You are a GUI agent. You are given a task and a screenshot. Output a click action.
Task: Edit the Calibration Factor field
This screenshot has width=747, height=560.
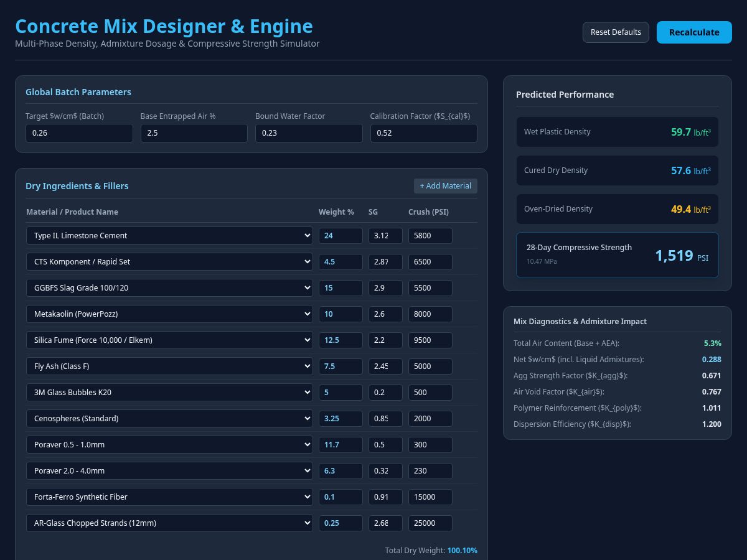pos(424,133)
